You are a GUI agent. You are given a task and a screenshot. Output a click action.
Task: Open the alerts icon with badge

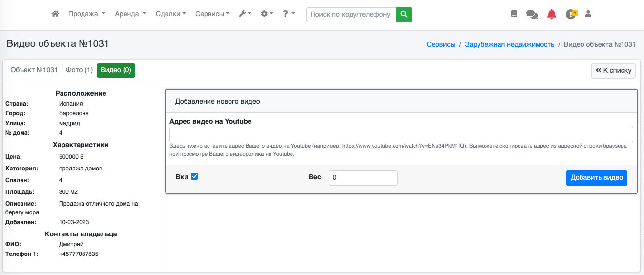571,14
